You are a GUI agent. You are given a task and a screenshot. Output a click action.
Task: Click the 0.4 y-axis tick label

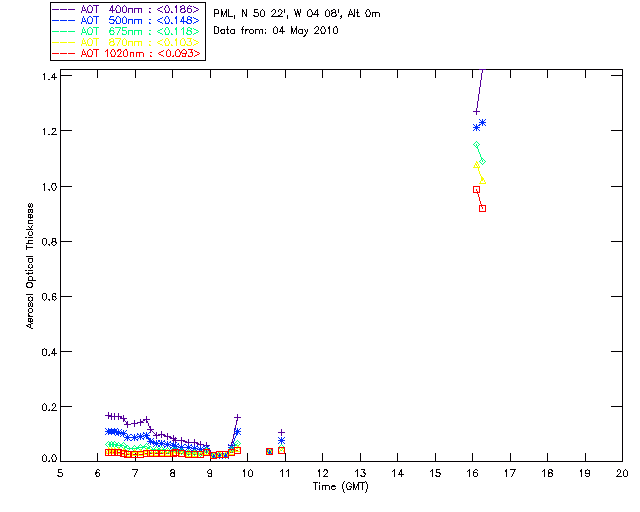point(49,352)
